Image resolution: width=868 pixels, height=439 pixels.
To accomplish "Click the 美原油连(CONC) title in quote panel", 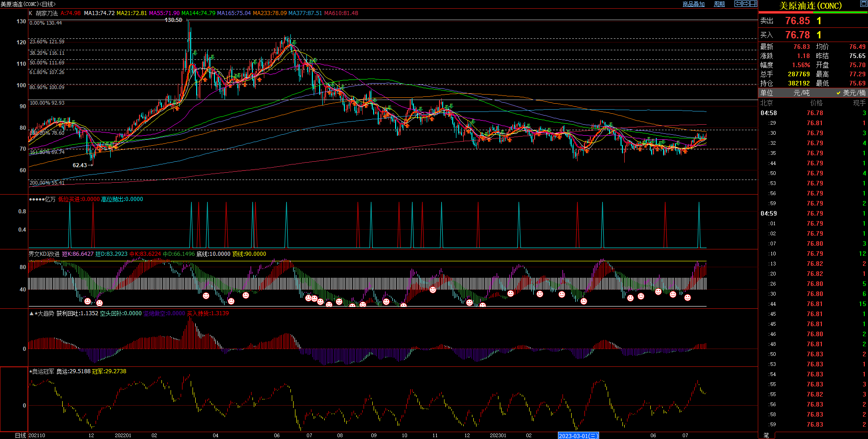I will [x=810, y=5].
